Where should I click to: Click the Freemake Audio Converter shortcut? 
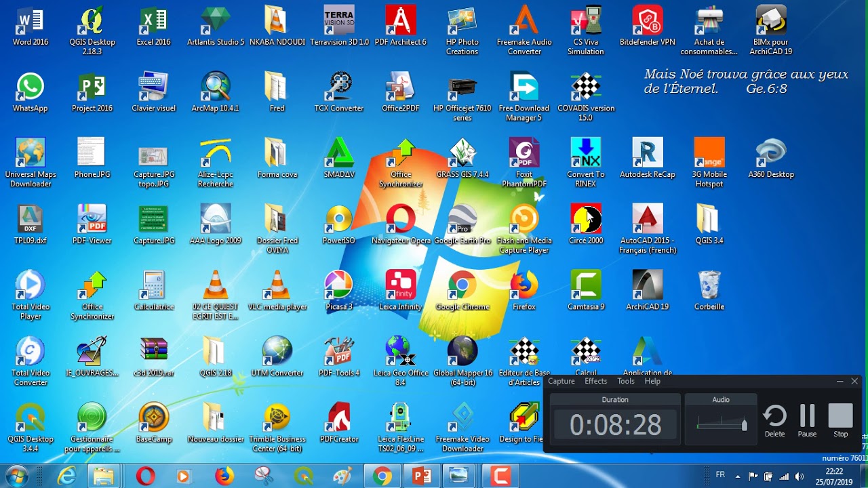pyautogui.click(x=524, y=30)
